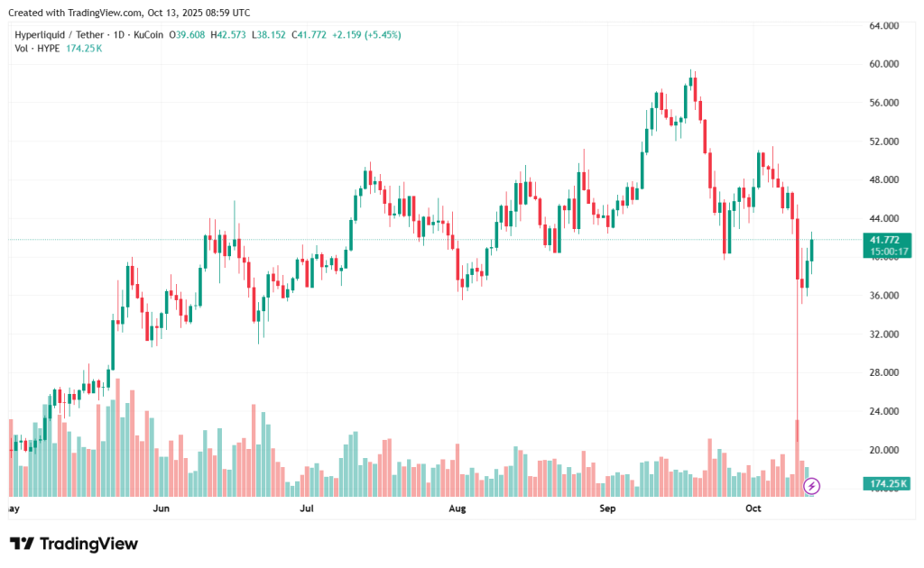Image resolution: width=924 pixels, height=568 pixels.
Task: Select the Aug marker on time axis
Action: click(x=457, y=508)
